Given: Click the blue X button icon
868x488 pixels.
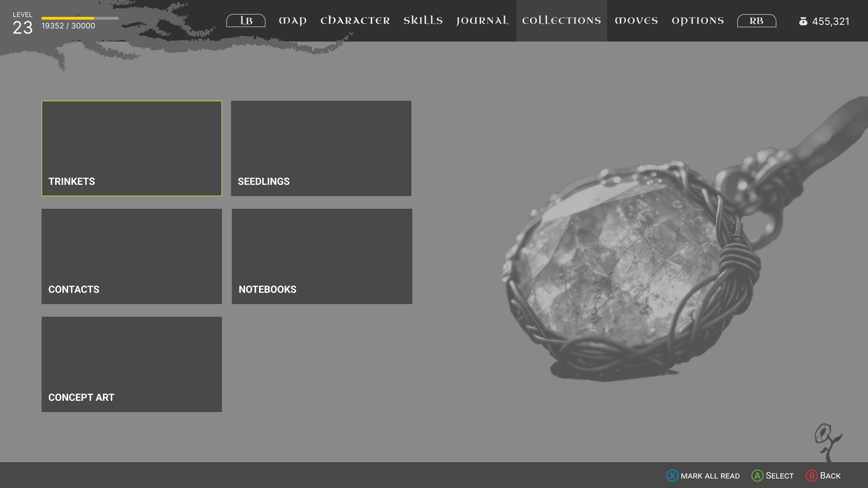Looking at the screenshot, I should click(x=672, y=475).
